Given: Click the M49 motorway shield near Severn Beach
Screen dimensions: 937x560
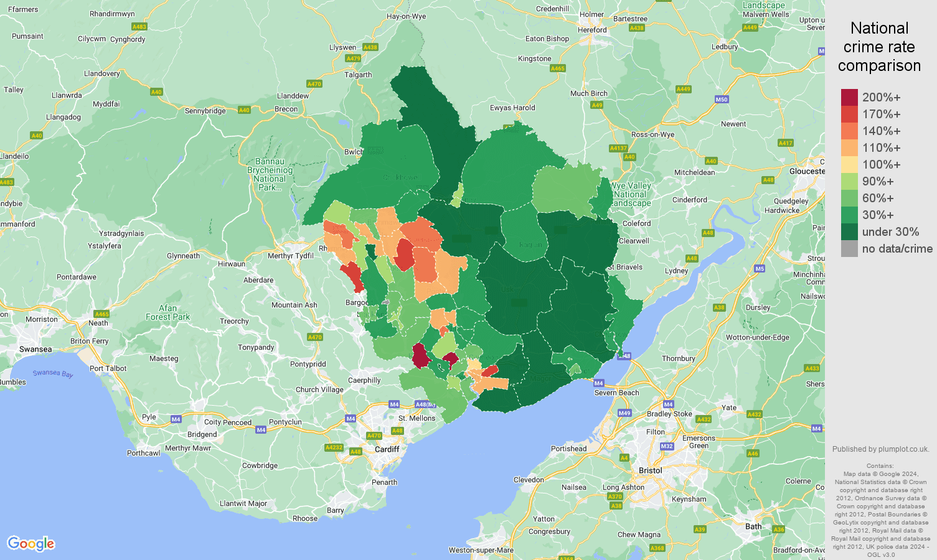Looking at the screenshot, I should point(624,413).
